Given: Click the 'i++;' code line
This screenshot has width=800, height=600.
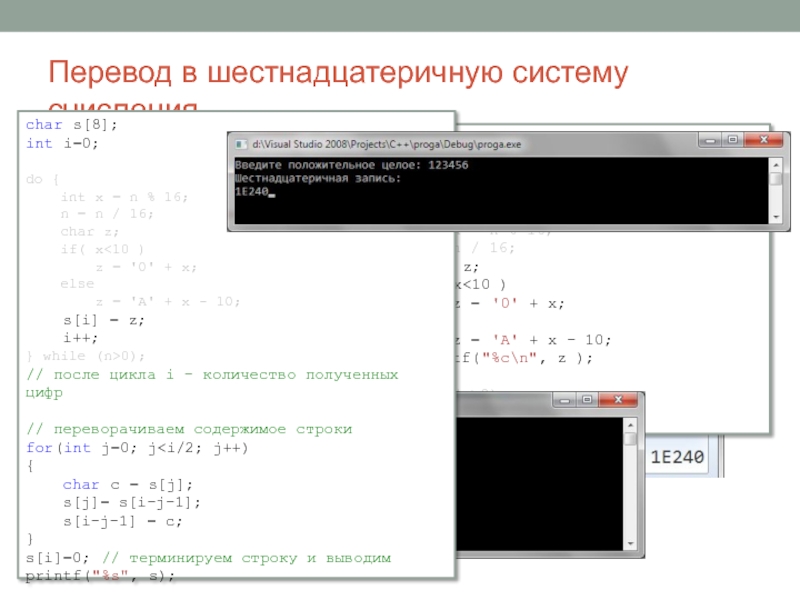Looking at the screenshot, I should pyautogui.click(x=80, y=338).
